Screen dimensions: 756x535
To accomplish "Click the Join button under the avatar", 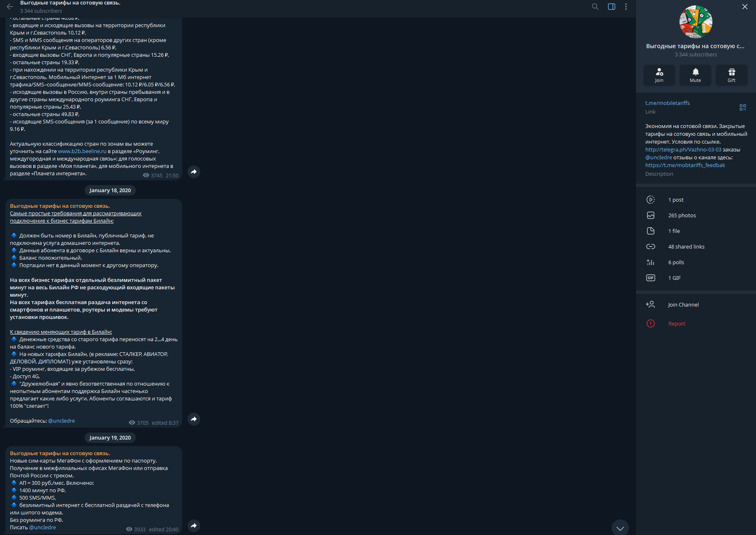I will [x=659, y=75].
